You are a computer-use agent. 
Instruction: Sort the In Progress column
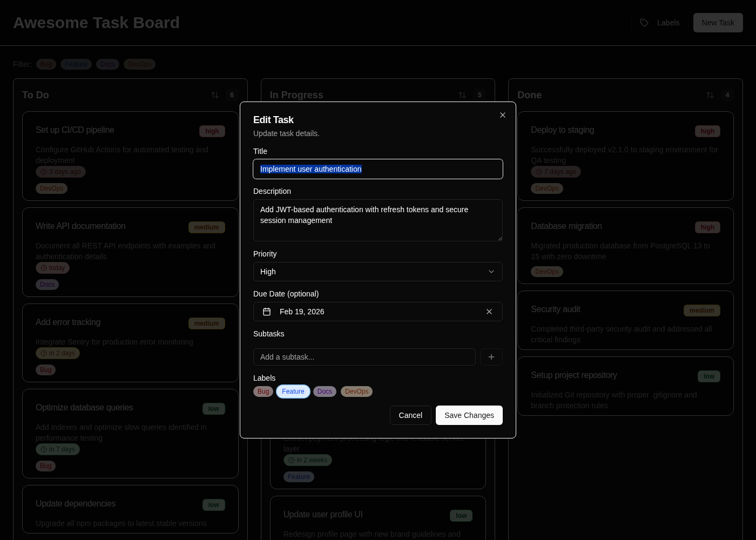point(462,95)
